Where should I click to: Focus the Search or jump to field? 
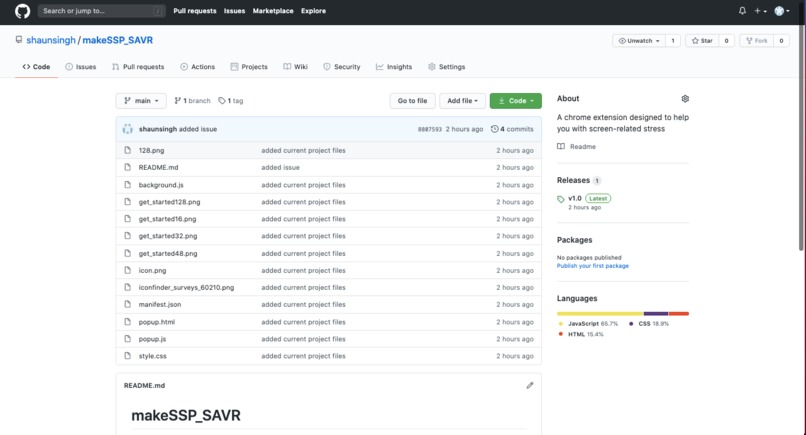101,11
